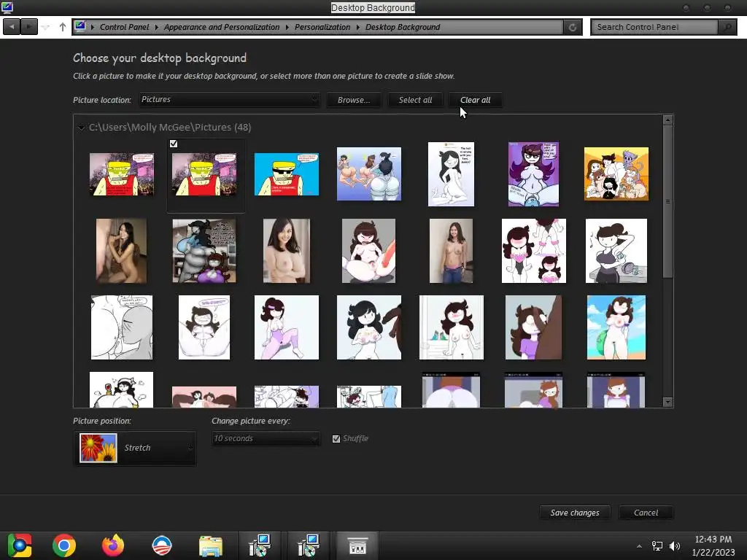Focus the Search Control Panel field

coord(654,27)
